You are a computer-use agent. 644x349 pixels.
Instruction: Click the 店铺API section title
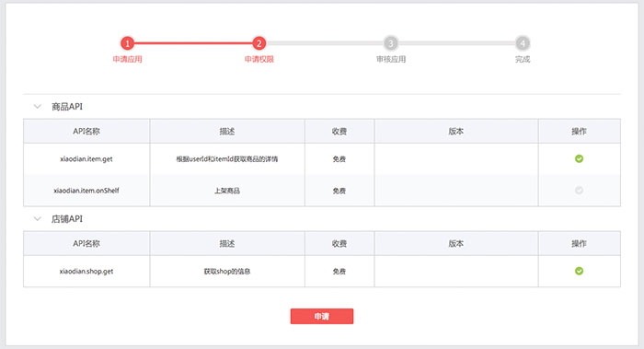(67, 219)
